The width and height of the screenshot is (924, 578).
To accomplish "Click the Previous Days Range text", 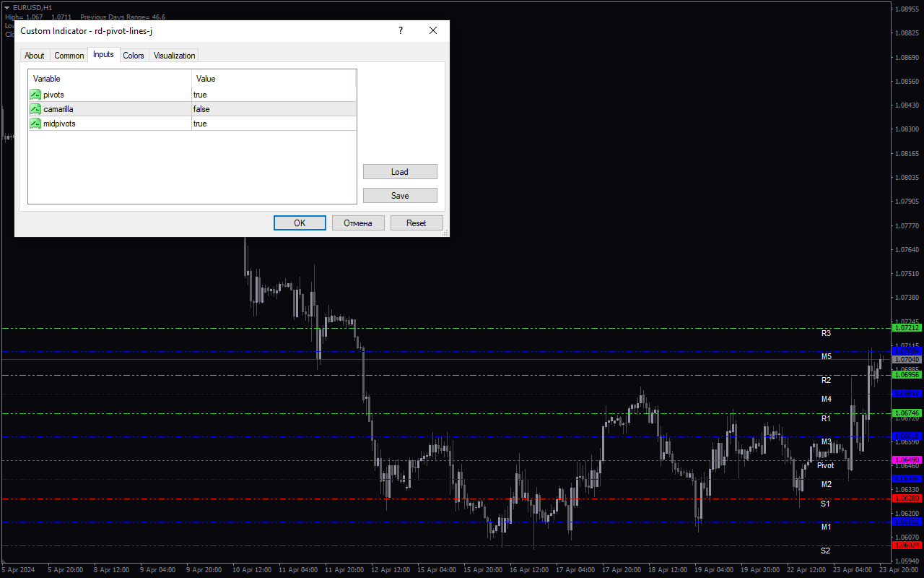I will coord(123,17).
